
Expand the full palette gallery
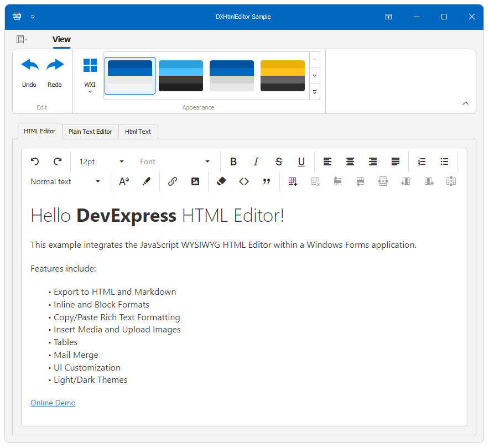click(x=315, y=92)
